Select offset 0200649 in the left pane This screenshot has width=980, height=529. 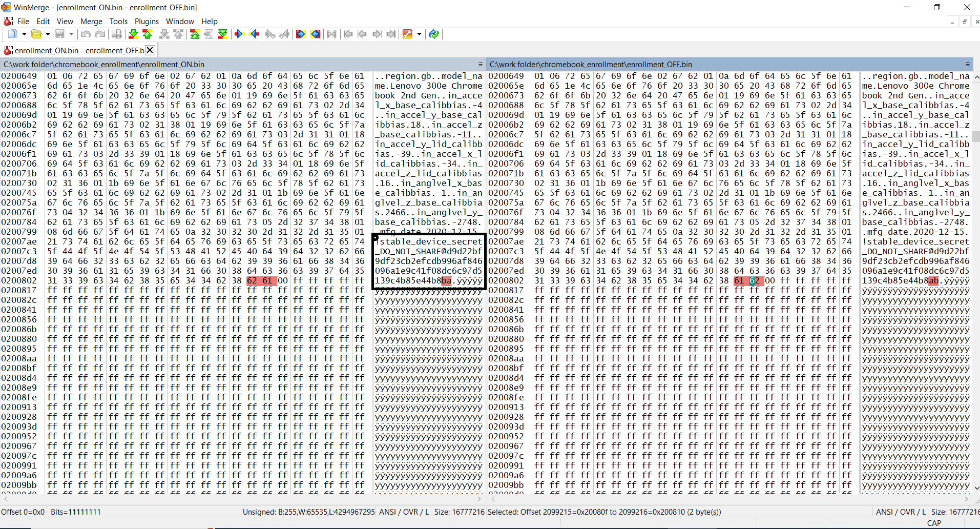19,76
